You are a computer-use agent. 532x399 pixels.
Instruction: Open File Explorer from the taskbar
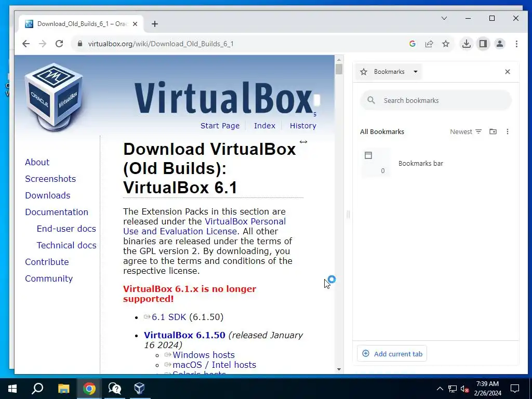pos(63,389)
